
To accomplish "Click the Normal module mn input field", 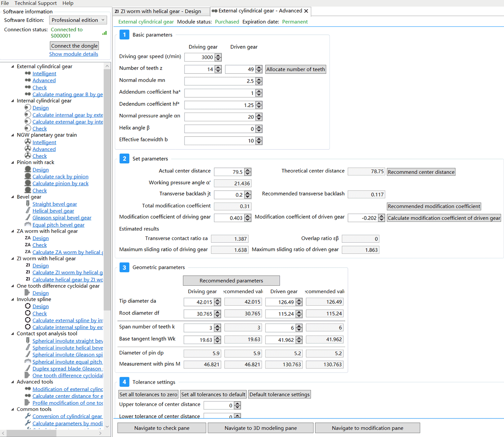I will [220, 81].
